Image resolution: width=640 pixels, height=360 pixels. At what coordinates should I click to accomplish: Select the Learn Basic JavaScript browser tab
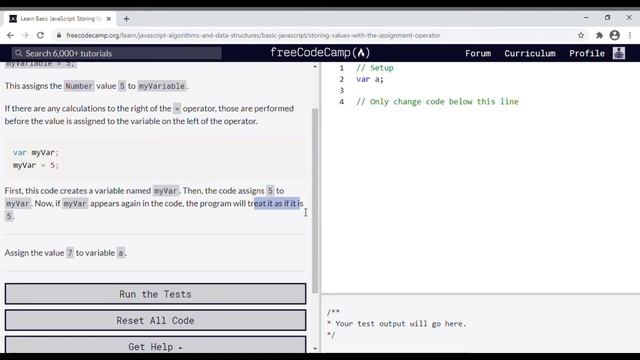coord(60,19)
